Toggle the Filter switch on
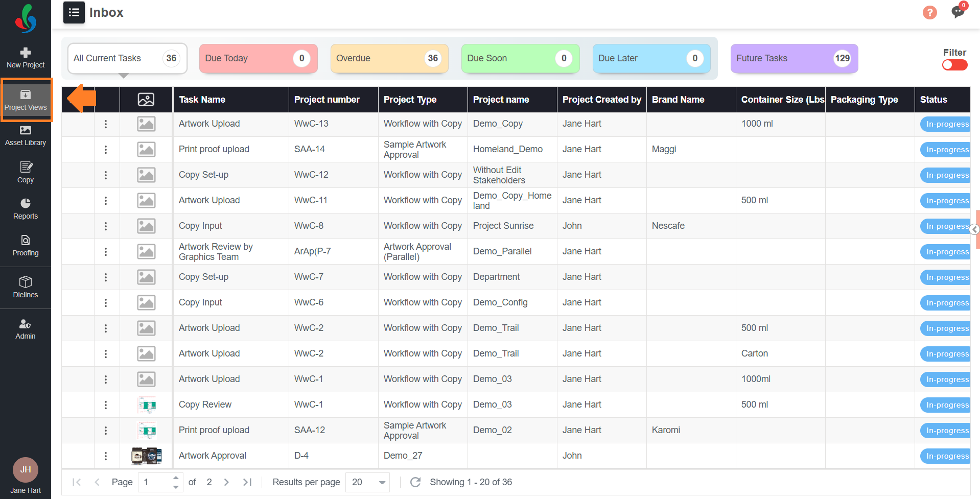The image size is (980, 499). [x=954, y=65]
